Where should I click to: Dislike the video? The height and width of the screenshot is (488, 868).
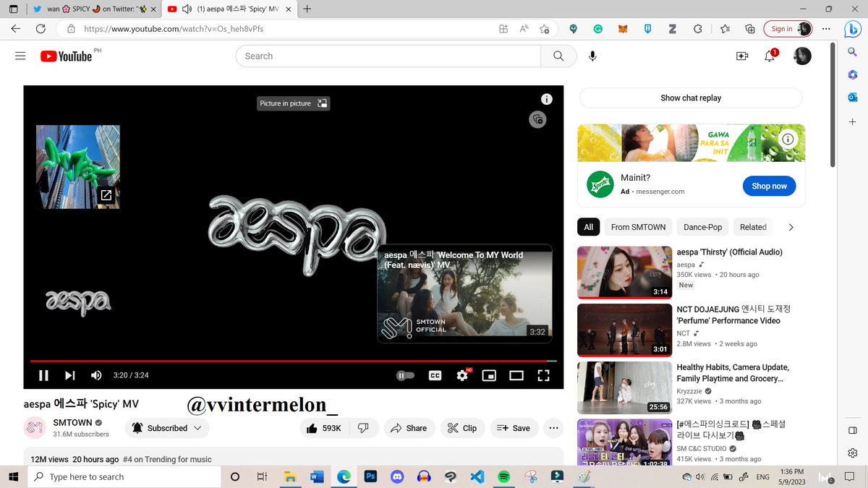(364, 428)
